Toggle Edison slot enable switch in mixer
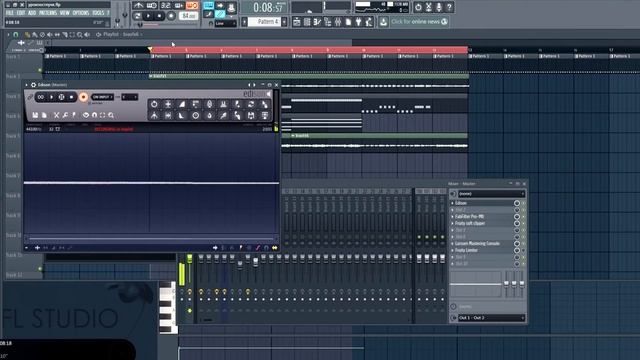The image size is (640, 360). [x=524, y=203]
